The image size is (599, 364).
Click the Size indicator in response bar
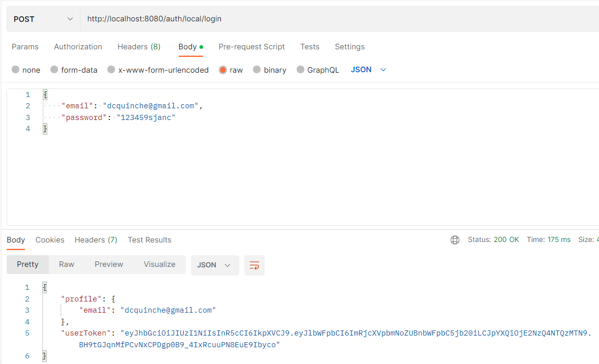[x=588, y=239]
